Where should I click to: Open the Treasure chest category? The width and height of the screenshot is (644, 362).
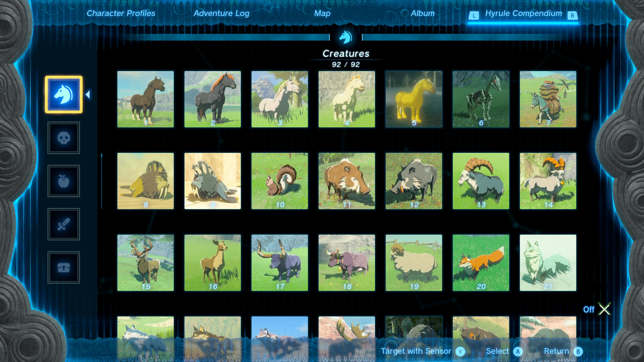click(64, 267)
